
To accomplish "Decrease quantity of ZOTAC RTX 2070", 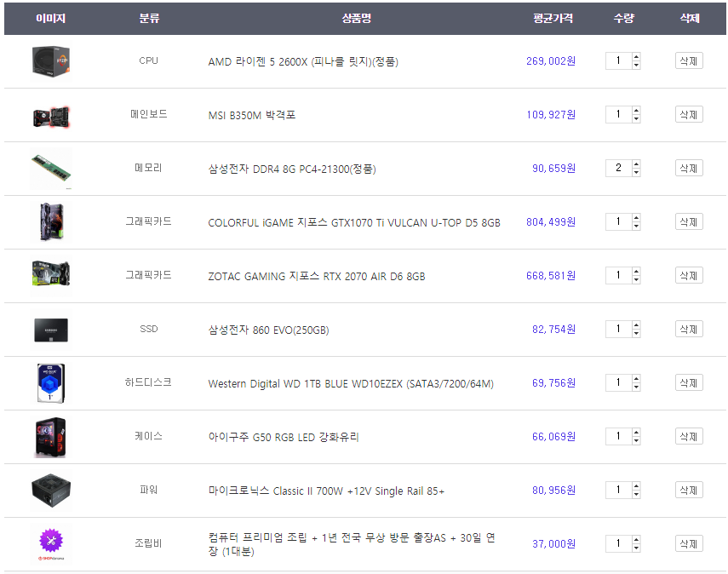I will [636, 279].
